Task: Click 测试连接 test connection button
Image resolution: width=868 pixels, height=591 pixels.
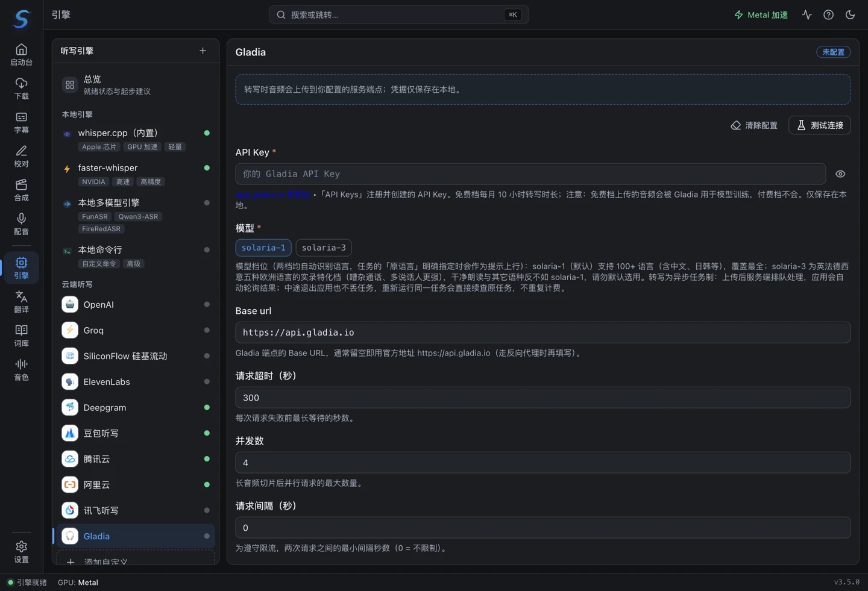Action: [x=819, y=125]
